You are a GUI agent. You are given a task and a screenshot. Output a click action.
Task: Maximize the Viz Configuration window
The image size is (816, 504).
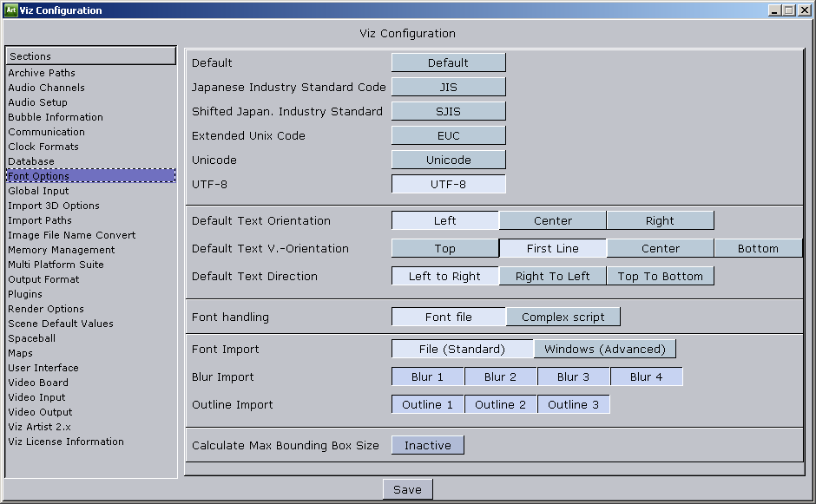click(x=789, y=10)
